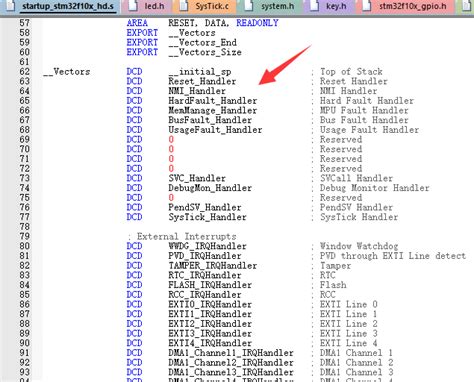Click the External Interrupts comment
474x382 pixels.
[x=182, y=237]
